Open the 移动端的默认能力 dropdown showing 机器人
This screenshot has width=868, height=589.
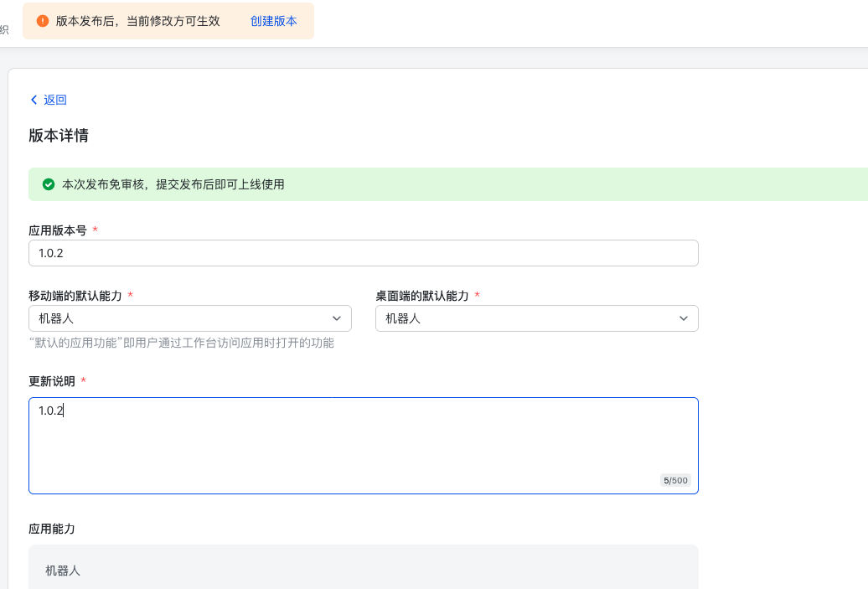pos(191,318)
